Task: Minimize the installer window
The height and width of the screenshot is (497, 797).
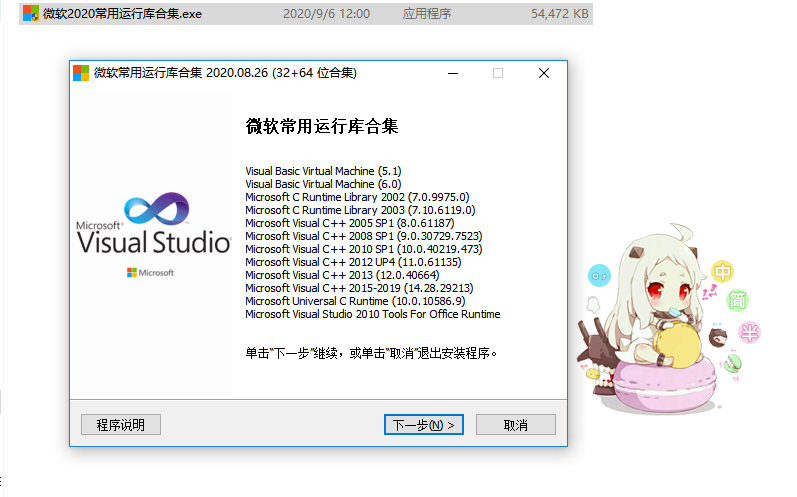Action: point(453,73)
